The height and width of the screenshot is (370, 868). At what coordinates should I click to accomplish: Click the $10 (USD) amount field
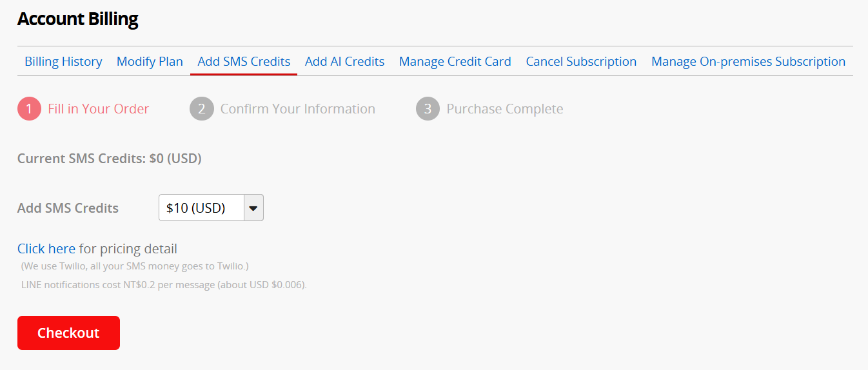point(201,208)
